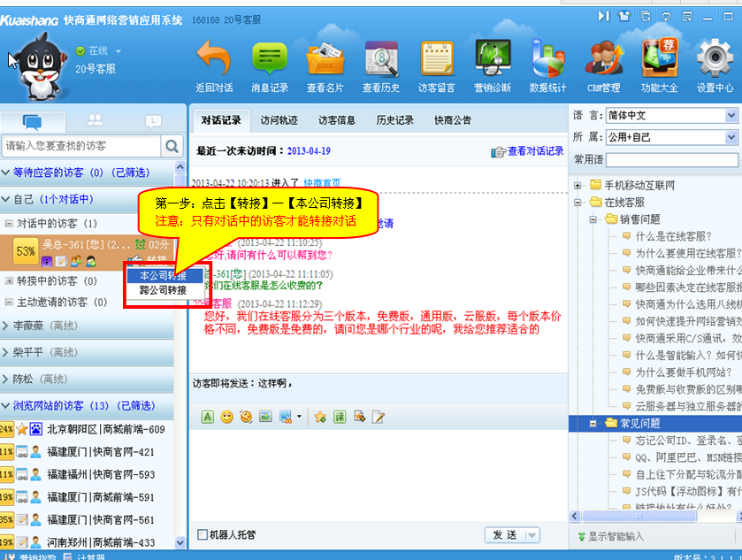The width and height of the screenshot is (742, 560).
Task: Insert a smiley emoticon
Action: click(x=226, y=417)
